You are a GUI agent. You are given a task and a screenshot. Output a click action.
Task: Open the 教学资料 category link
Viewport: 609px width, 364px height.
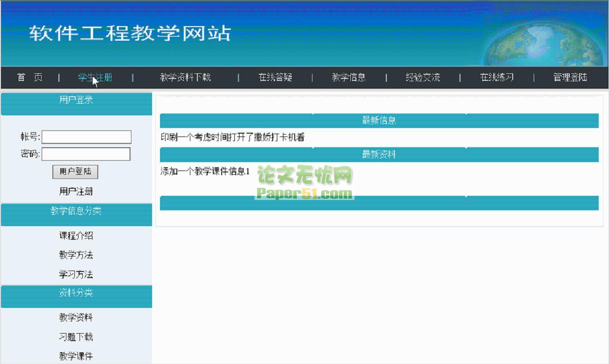tap(76, 318)
